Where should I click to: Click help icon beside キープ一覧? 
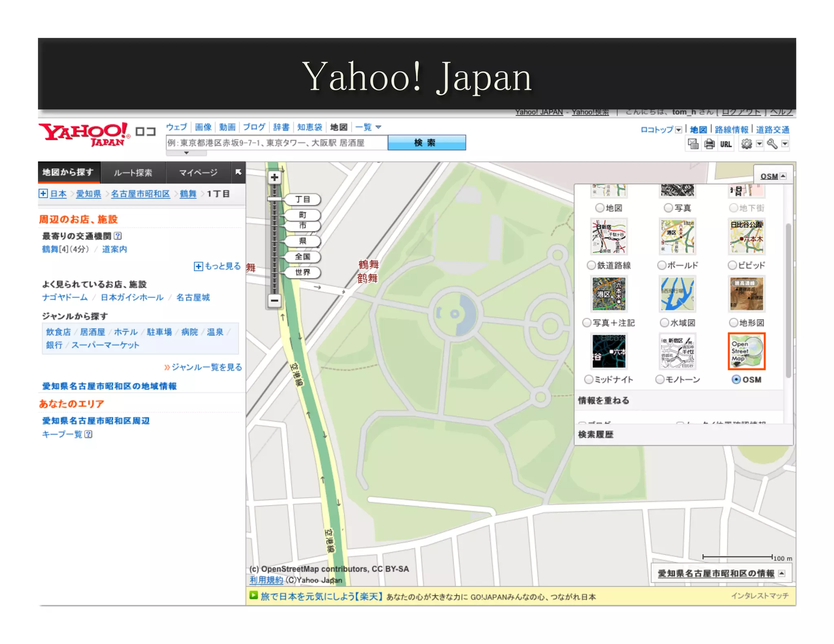[88, 434]
